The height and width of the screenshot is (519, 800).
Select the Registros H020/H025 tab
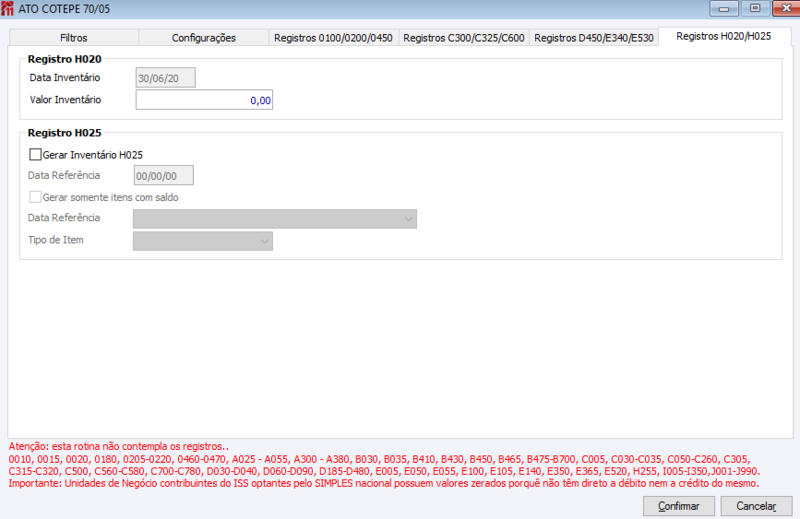[x=724, y=36]
